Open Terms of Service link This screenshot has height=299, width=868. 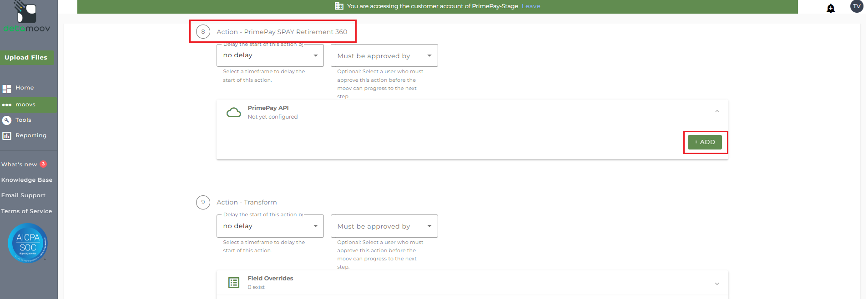(26, 211)
